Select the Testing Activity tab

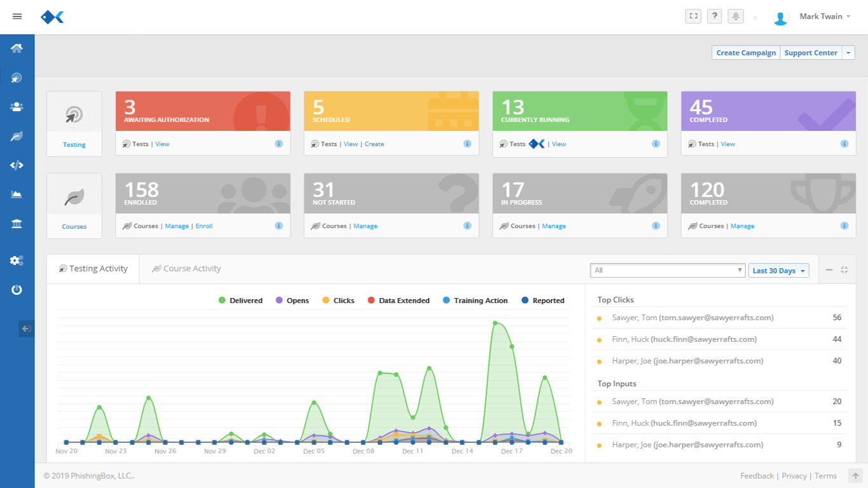coord(93,269)
